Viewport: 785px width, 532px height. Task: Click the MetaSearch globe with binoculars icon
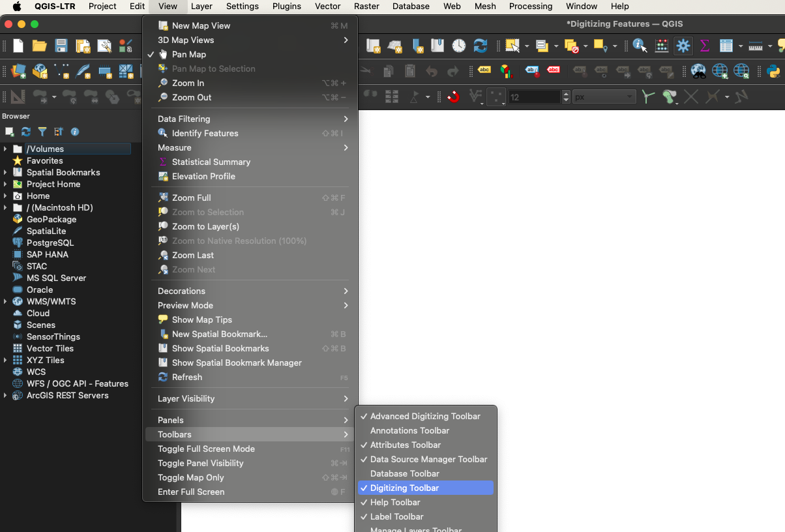698,70
